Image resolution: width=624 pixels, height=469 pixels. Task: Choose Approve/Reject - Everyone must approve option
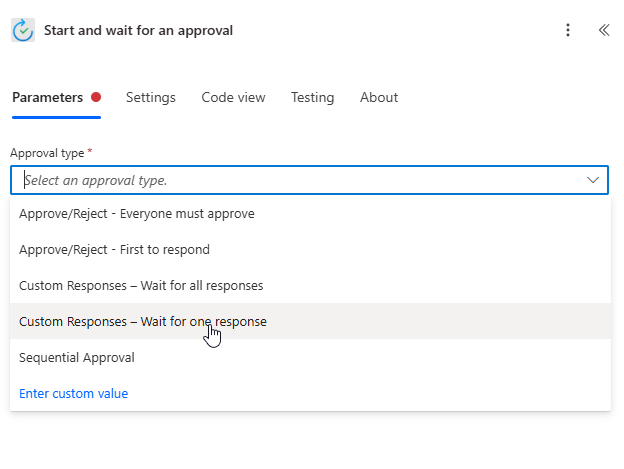(310, 214)
